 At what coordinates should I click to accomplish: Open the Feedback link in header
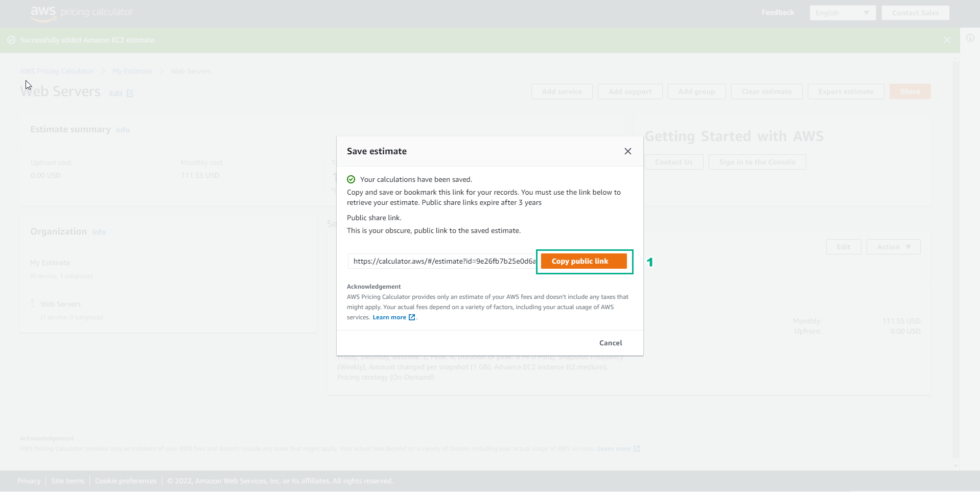pos(778,12)
